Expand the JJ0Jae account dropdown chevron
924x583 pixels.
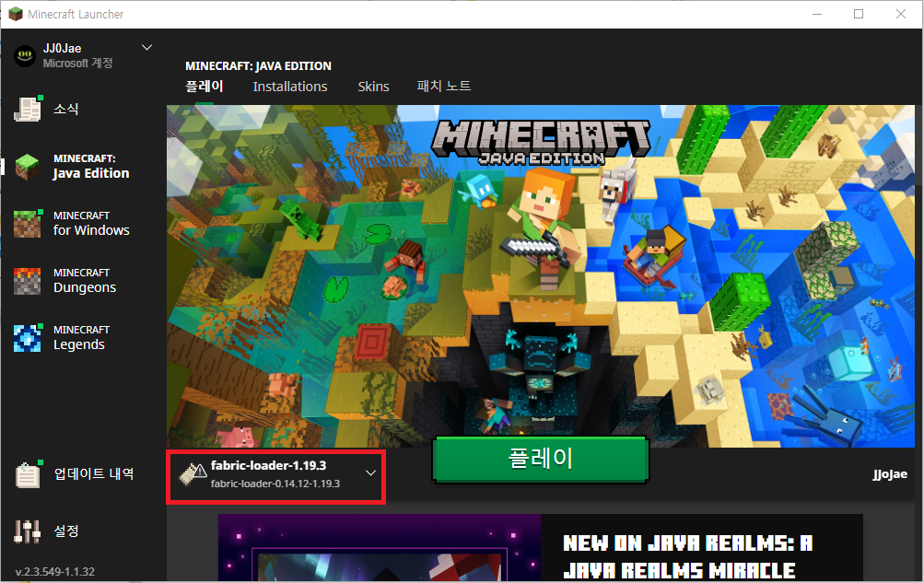click(147, 47)
